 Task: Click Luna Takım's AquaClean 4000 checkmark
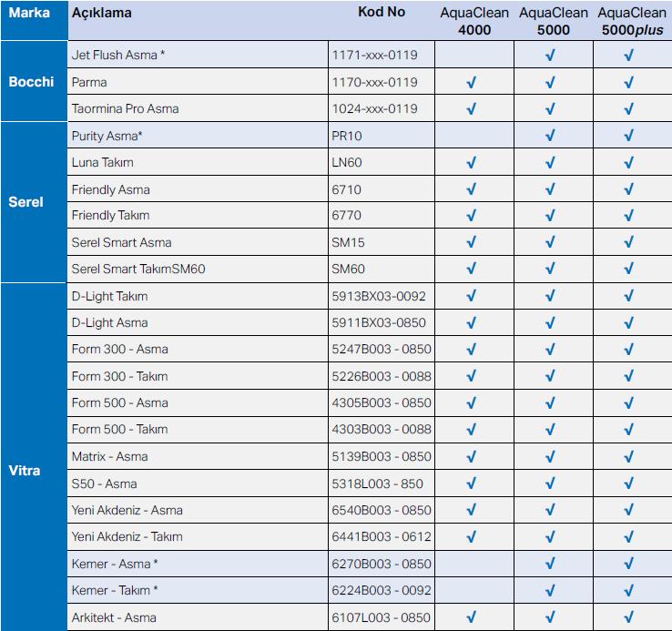472,162
